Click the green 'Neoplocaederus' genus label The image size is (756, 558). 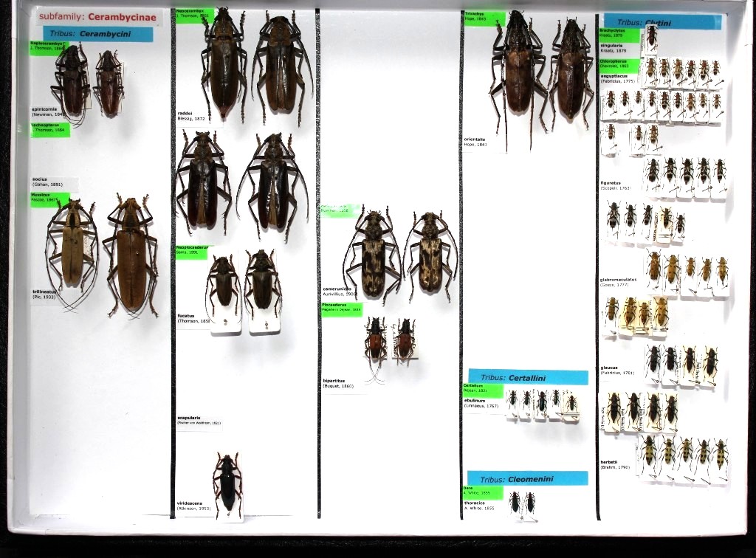[x=193, y=251]
